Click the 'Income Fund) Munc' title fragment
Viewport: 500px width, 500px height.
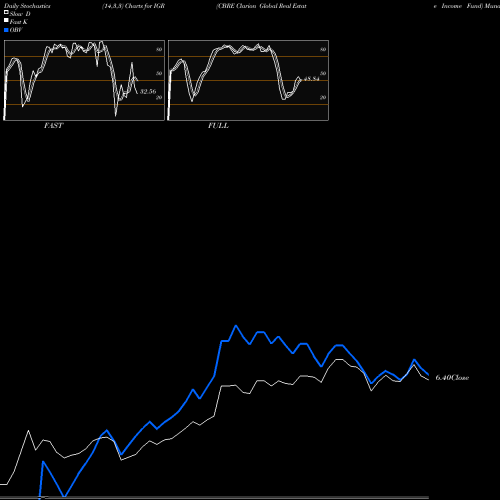click(470, 6)
